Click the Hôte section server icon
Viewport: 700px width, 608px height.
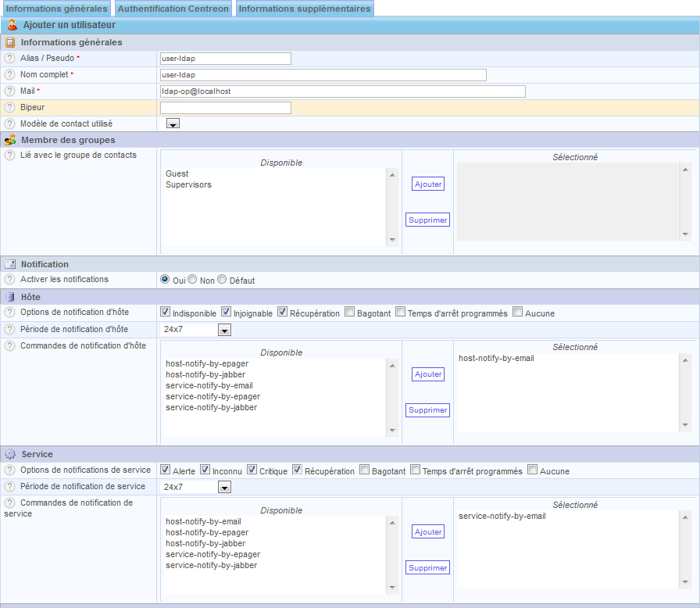(10, 297)
